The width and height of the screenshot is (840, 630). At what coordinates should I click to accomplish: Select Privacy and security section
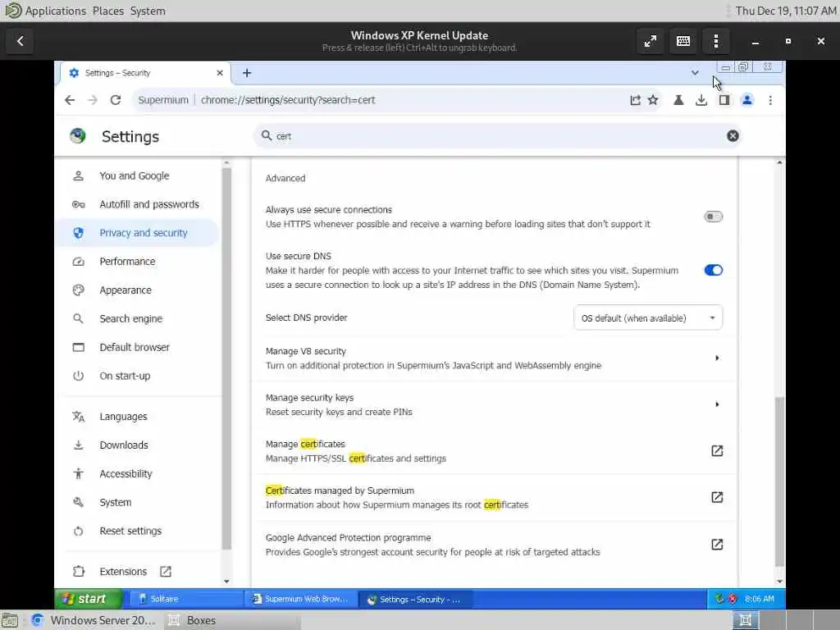point(137,233)
